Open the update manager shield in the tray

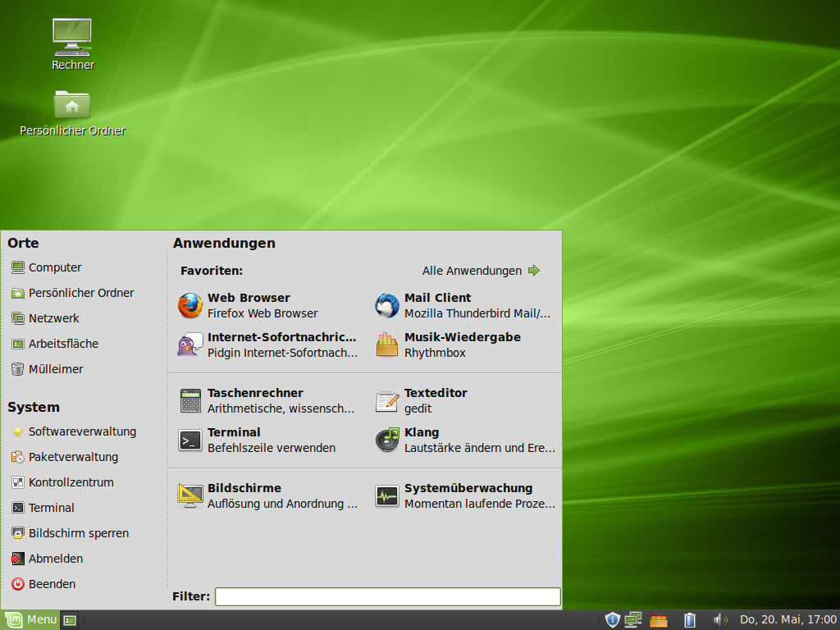click(612, 619)
